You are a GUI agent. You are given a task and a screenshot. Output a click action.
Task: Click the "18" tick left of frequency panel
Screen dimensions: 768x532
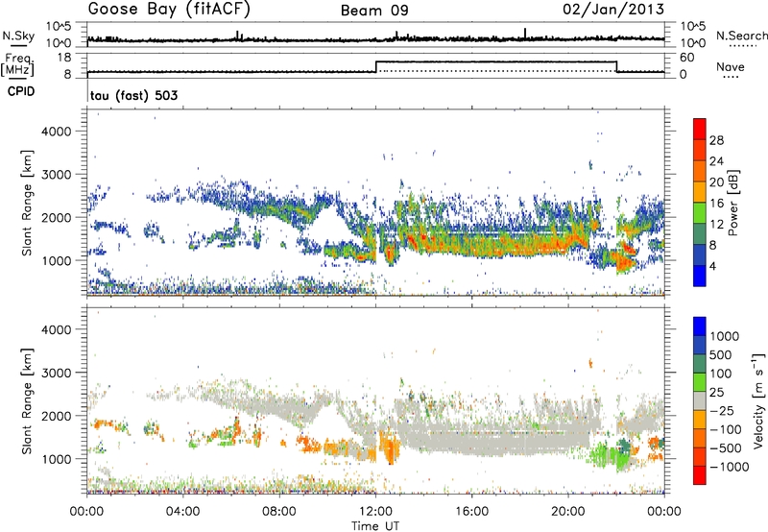(x=64, y=58)
